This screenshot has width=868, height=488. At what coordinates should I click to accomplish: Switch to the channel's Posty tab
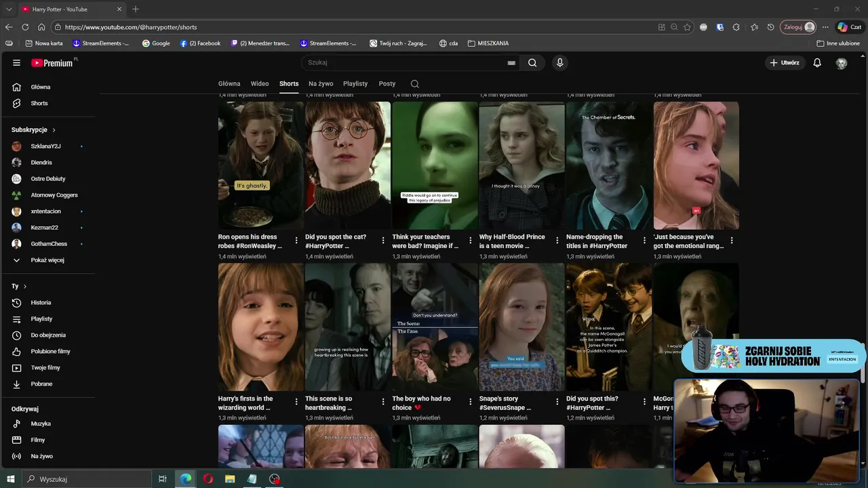point(387,84)
